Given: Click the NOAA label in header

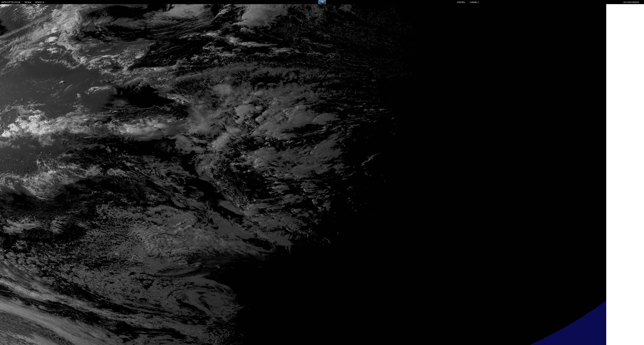Looking at the screenshot, I should (28, 2).
